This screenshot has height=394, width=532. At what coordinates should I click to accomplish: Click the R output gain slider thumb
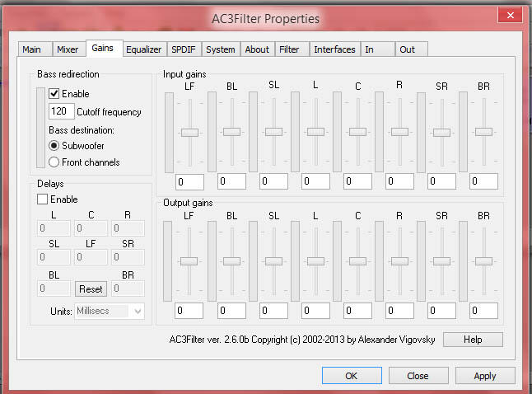click(399, 261)
